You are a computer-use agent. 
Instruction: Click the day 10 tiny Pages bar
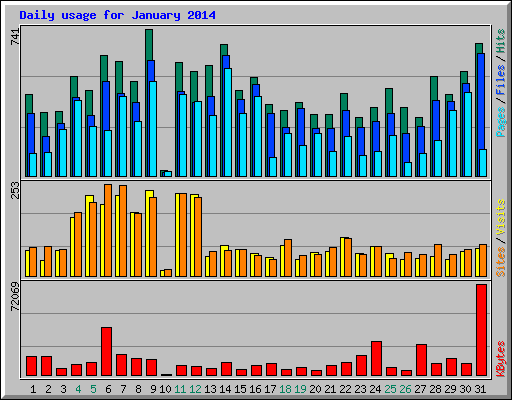(x=168, y=174)
